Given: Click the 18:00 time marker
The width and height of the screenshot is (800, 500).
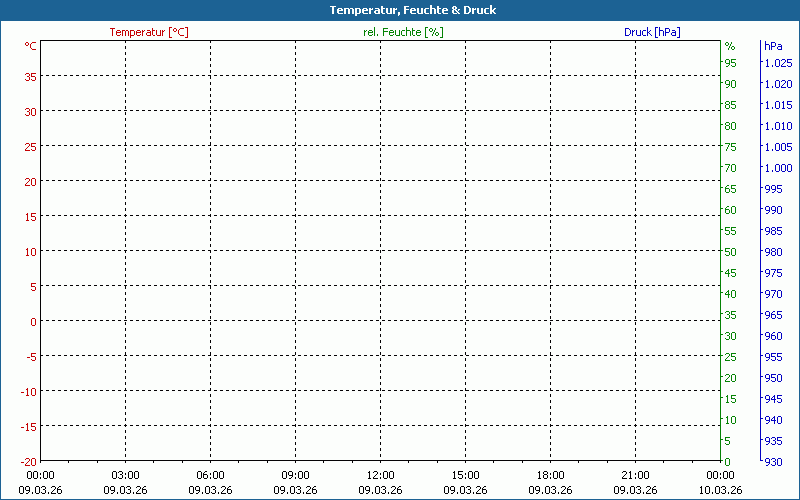Looking at the screenshot, I should pos(550,475).
